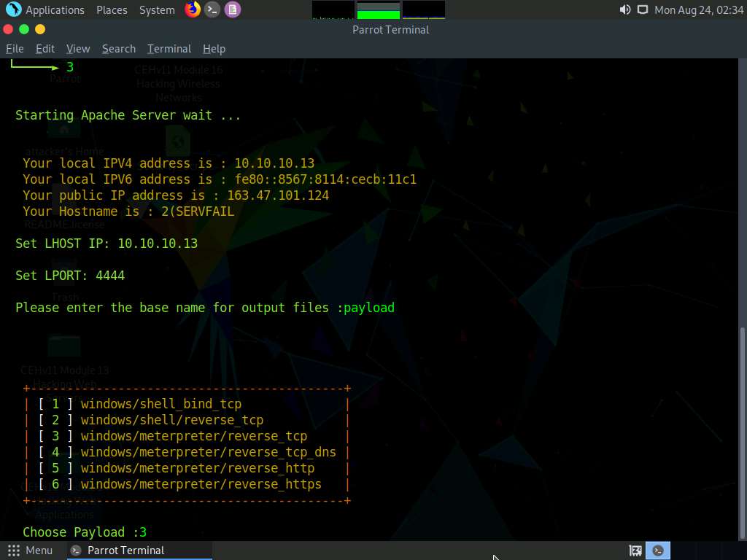Viewport: 747px width, 560px height.
Task: Click the 'Choose Payload :3' prompt
Action: [85, 532]
